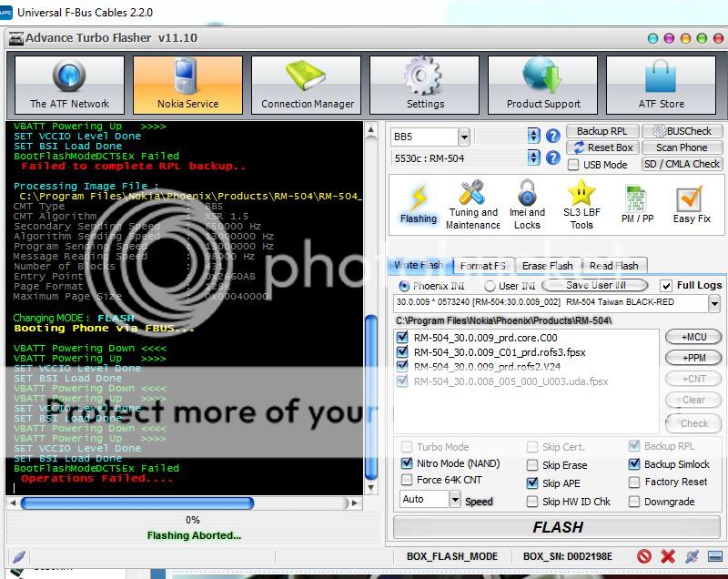Viewport: 728px width, 579px height.
Task: Uncheck Skip APE option
Action: click(532, 482)
